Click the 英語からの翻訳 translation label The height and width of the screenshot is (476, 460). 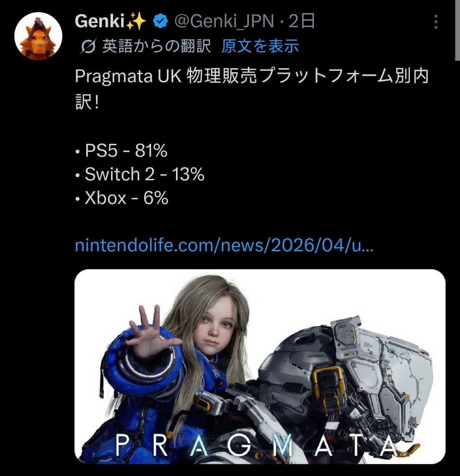point(156,46)
